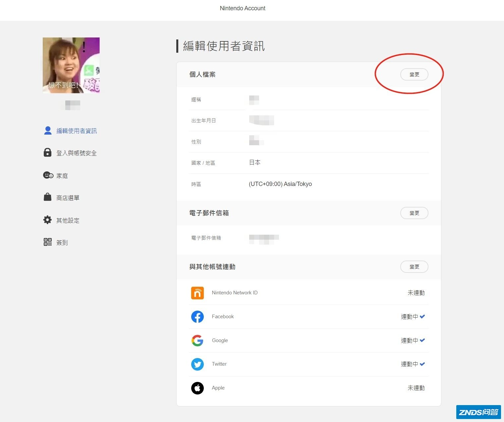Open 家庭 in the sidebar
Viewport: 504px width, 422px height.
coord(62,176)
